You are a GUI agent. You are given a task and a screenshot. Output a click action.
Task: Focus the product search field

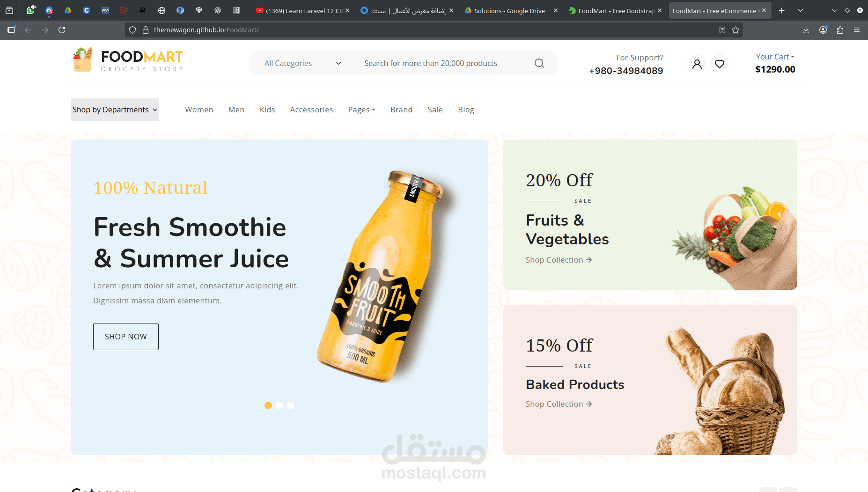pos(445,63)
